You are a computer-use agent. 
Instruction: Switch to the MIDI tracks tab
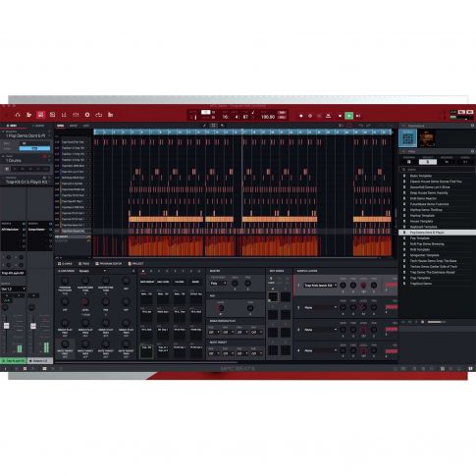pos(13,126)
